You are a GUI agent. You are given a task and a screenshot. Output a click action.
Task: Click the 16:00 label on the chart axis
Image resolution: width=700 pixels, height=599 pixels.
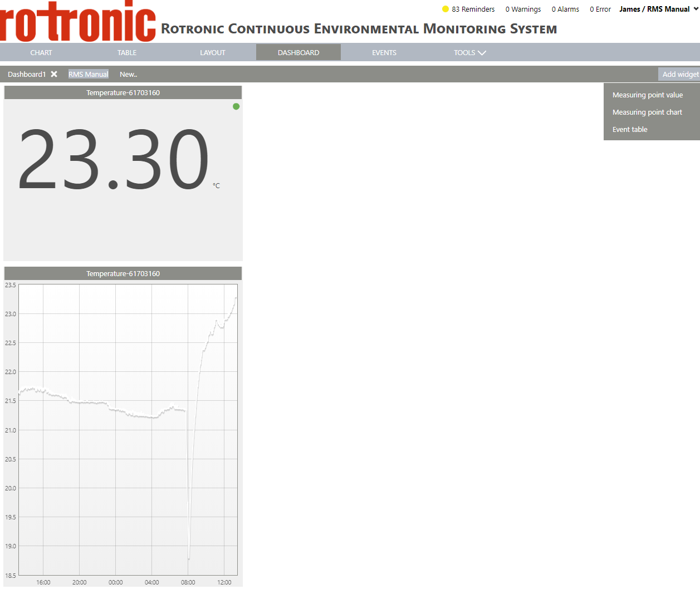tap(43, 582)
